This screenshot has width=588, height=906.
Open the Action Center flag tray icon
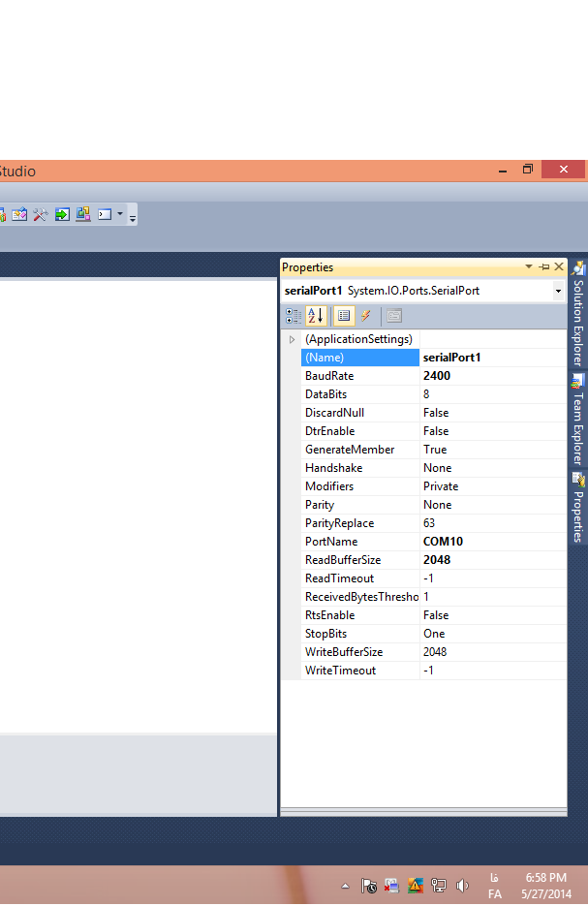coord(368,886)
